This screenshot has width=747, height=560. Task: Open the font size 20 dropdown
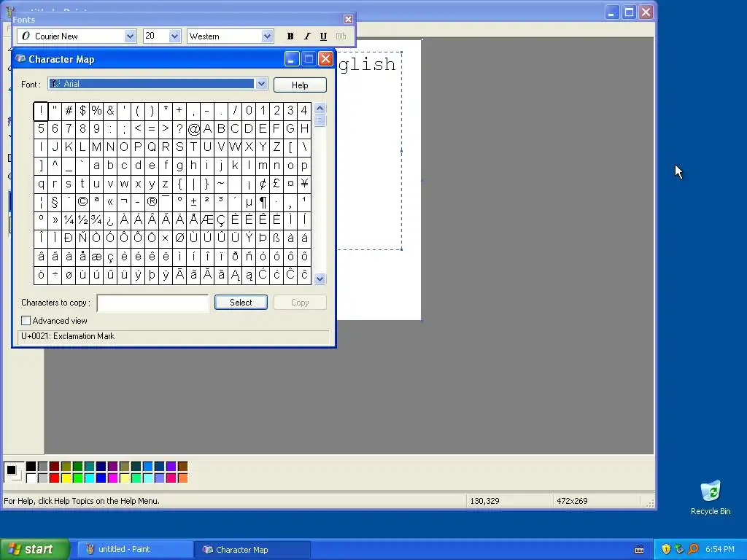[x=174, y=36]
